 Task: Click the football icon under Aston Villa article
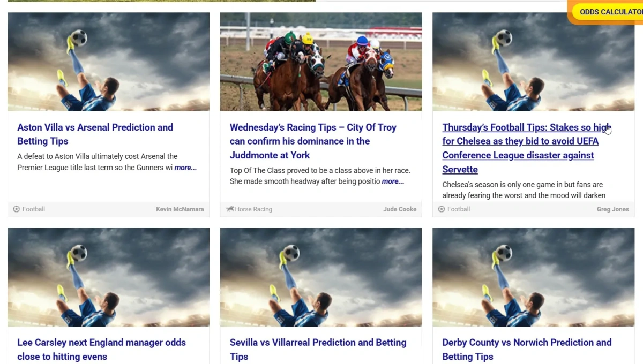16,209
